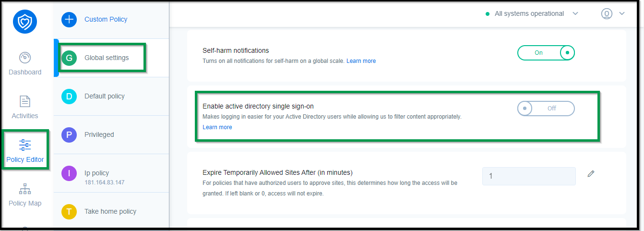Click Learn more under Self-harm notifications
This screenshot has width=644, height=231.
click(361, 61)
